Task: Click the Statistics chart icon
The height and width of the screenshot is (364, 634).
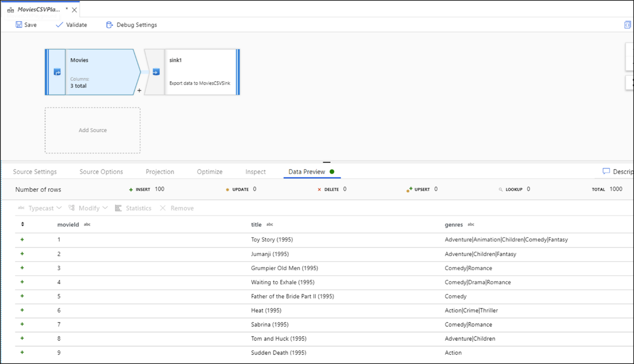Action: [x=118, y=208]
